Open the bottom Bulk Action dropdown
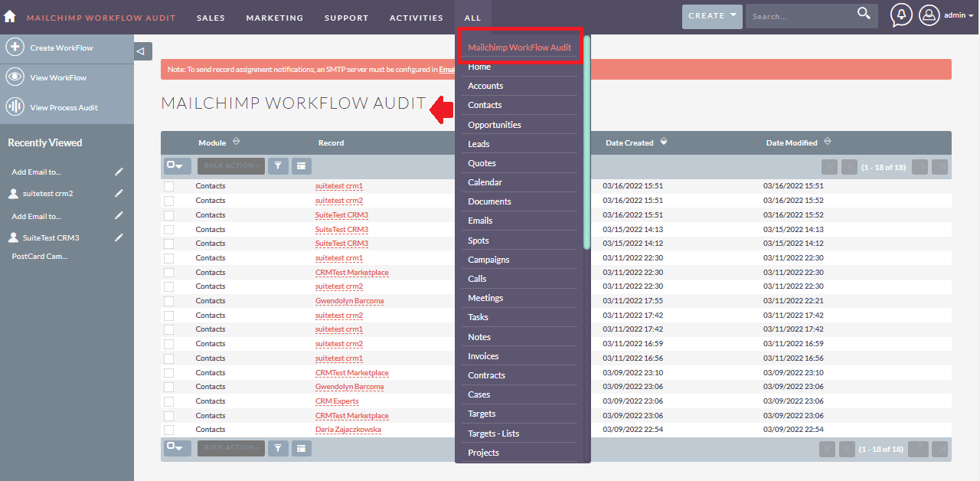 pos(231,448)
